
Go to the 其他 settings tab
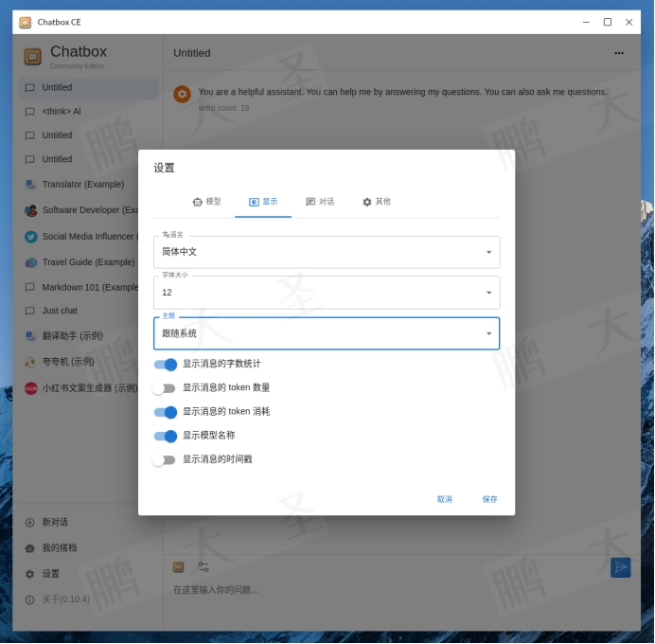coord(377,202)
